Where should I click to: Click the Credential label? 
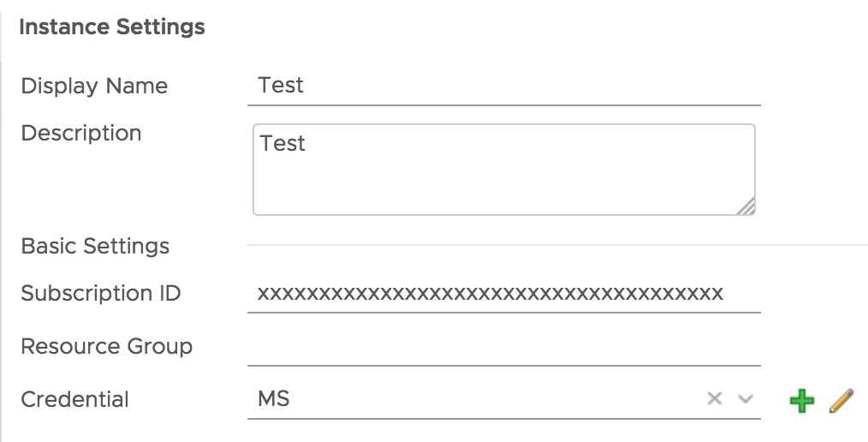tap(75, 400)
